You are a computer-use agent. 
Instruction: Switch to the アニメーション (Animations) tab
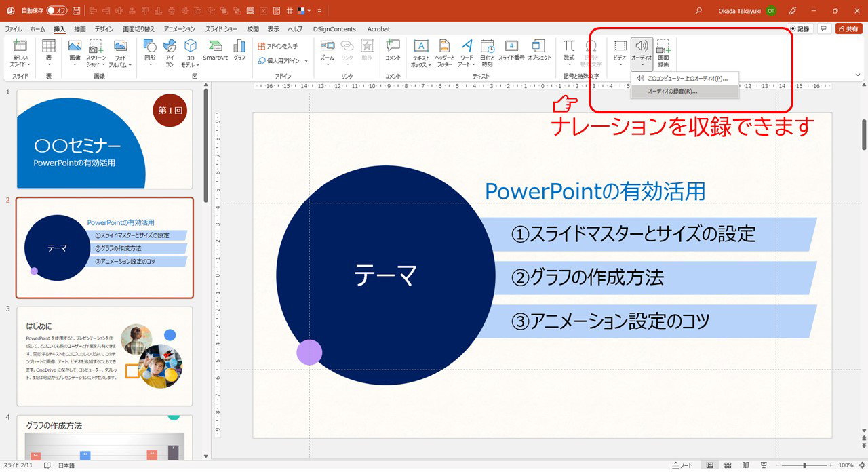pos(180,29)
